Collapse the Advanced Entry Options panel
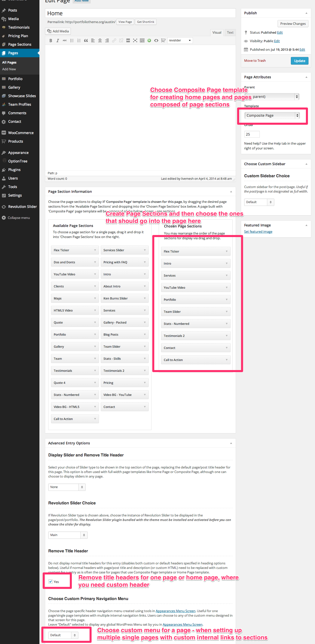Viewport: 315px width, 644px height. (x=231, y=443)
